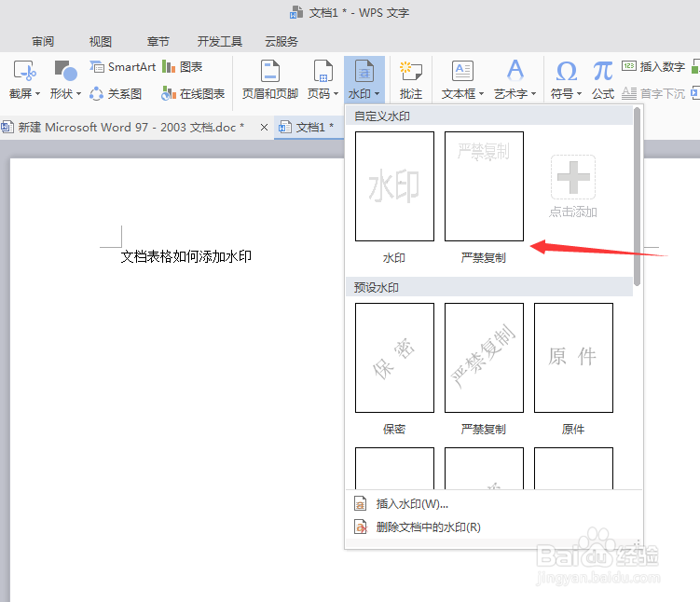Click 首字下沉 drop cap tool

(653, 93)
